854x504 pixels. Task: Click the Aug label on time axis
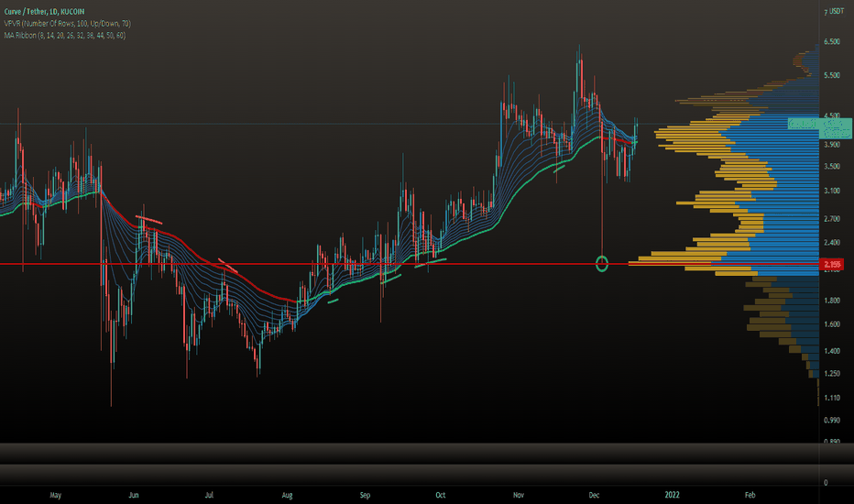click(x=287, y=495)
